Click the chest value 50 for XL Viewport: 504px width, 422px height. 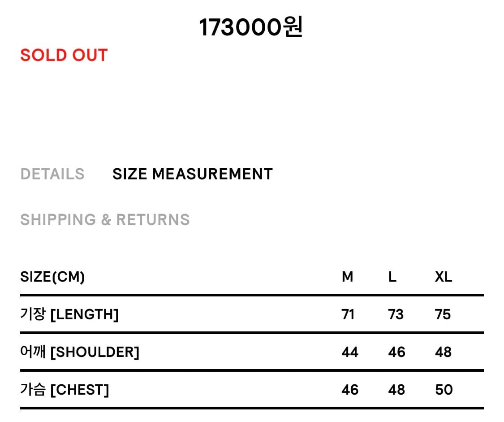point(444,390)
